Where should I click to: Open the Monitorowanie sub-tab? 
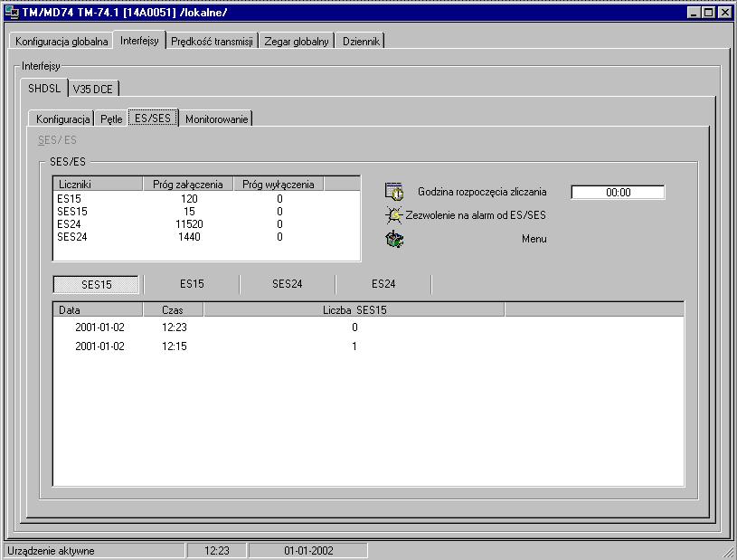216,119
